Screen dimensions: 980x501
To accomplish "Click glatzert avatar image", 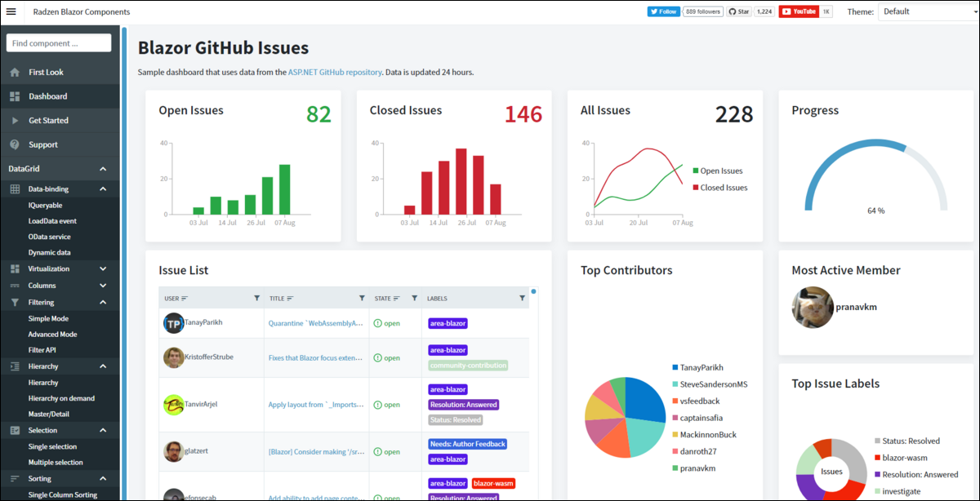I will pos(174,452).
